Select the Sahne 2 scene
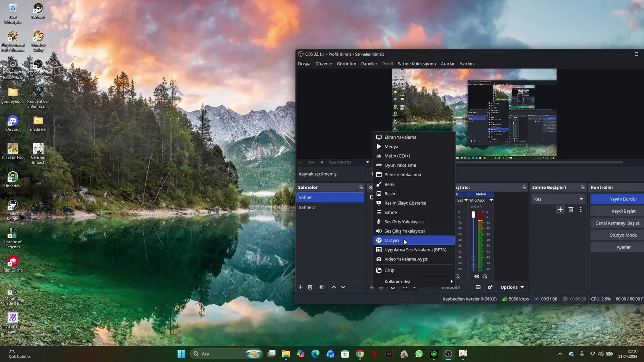Viewport: 644px width, 362px height. click(x=330, y=207)
